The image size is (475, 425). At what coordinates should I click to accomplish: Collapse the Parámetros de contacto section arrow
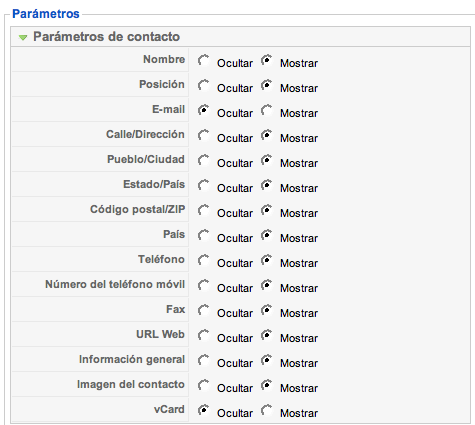pyautogui.click(x=23, y=37)
